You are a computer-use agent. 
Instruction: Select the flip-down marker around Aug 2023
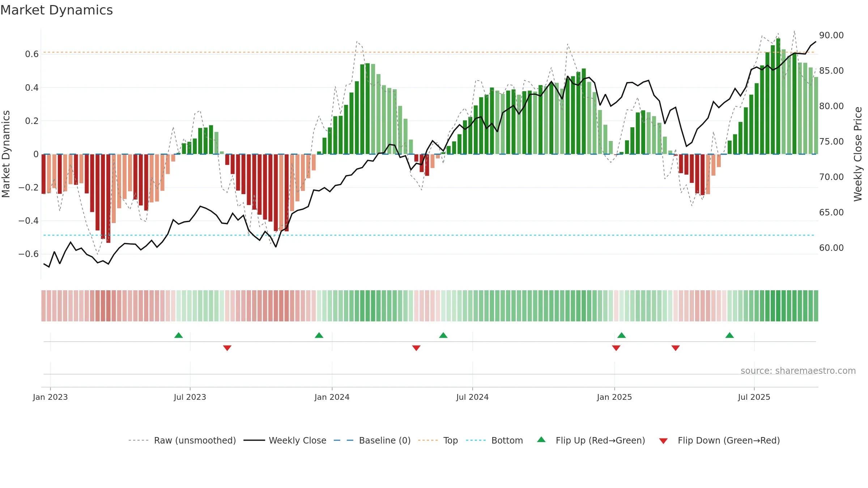[x=227, y=348]
